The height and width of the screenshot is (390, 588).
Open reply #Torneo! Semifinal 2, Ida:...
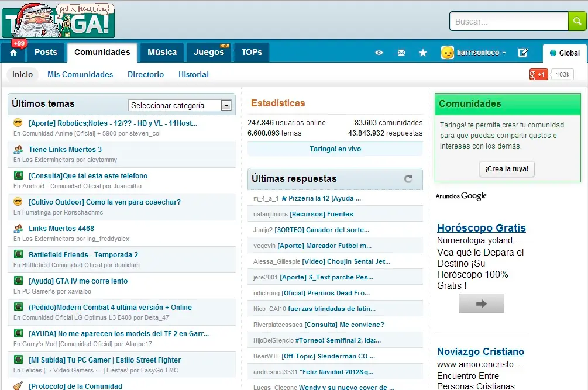pos(338,340)
